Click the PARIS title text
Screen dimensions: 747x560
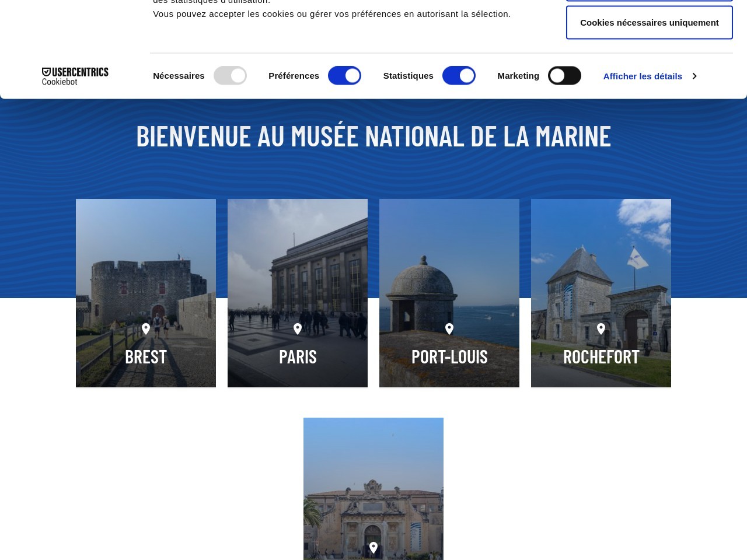coord(298,356)
